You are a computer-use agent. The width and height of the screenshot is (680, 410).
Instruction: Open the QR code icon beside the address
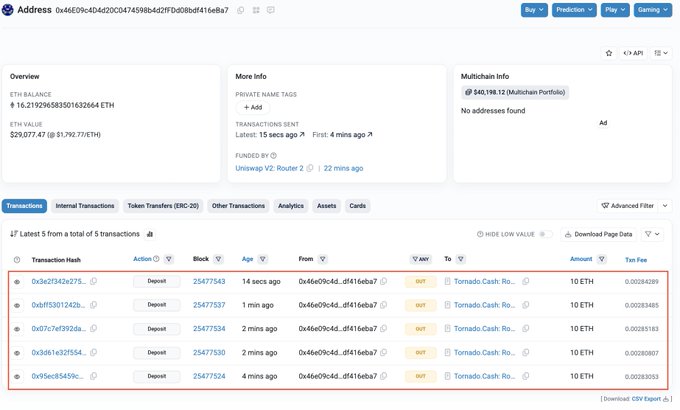(x=256, y=10)
